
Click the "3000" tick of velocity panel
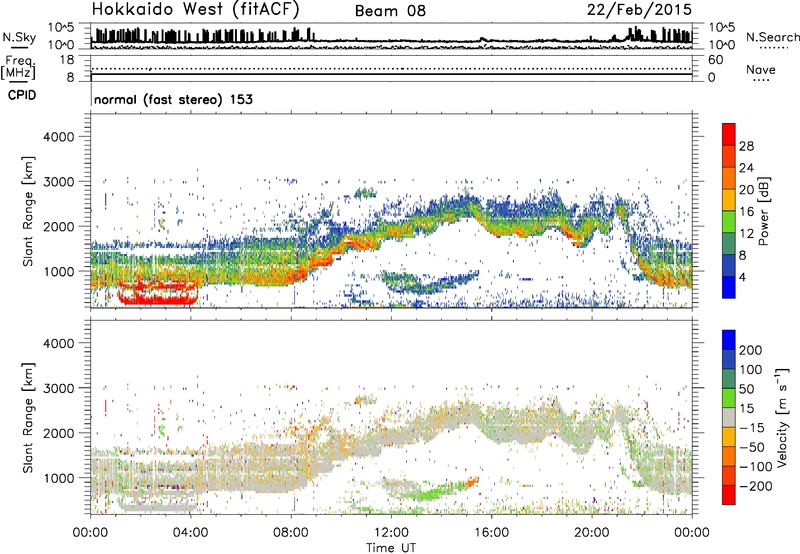click(58, 388)
